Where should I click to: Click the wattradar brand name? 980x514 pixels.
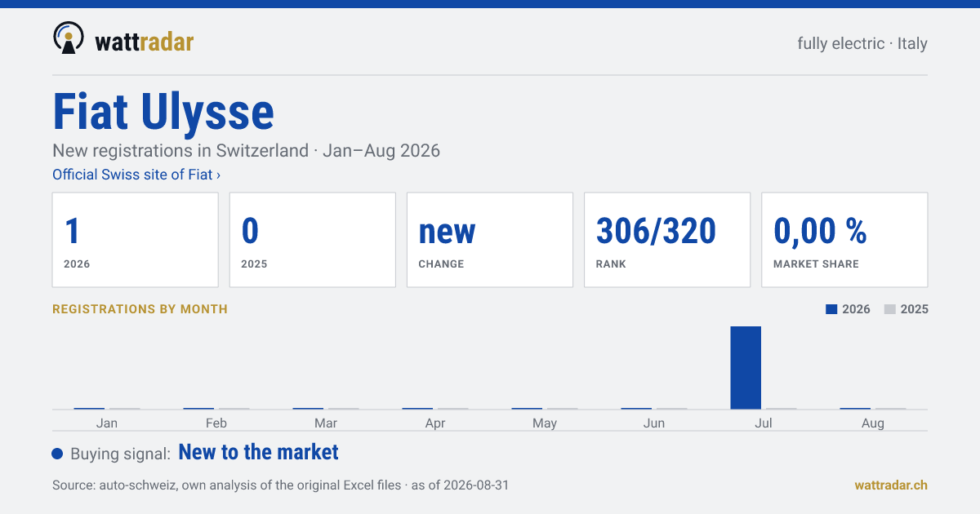point(145,41)
